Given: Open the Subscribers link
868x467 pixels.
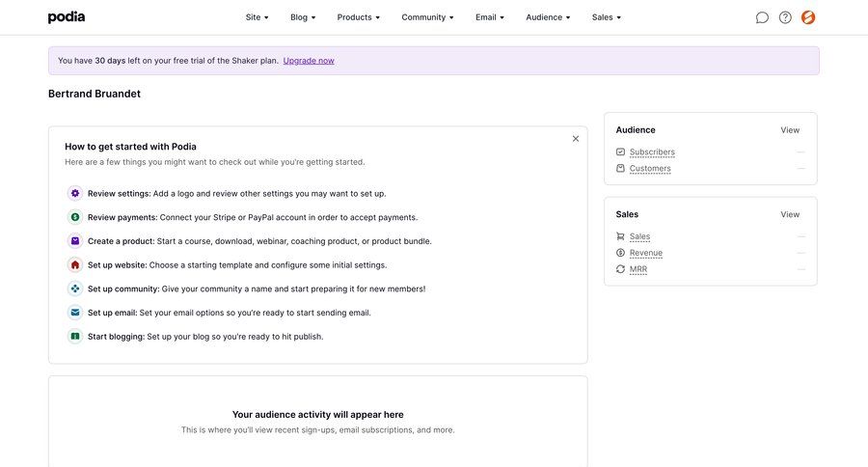Looking at the screenshot, I should pos(652,151).
